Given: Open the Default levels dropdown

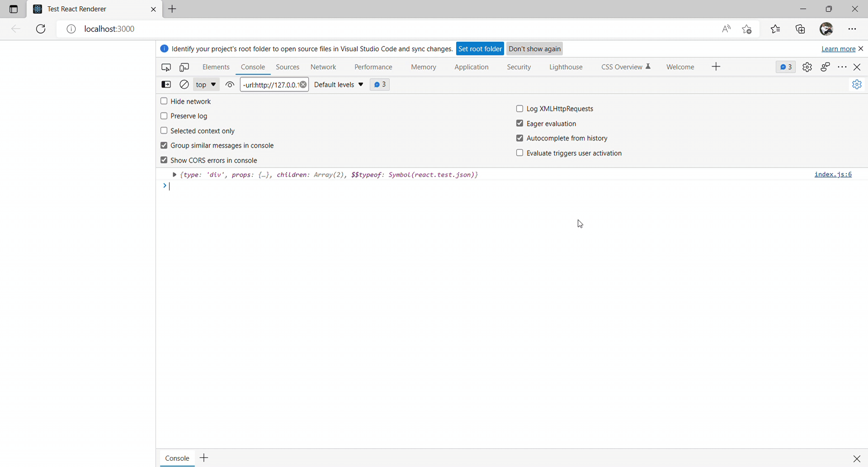Looking at the screenshot, I should point(339,85).
